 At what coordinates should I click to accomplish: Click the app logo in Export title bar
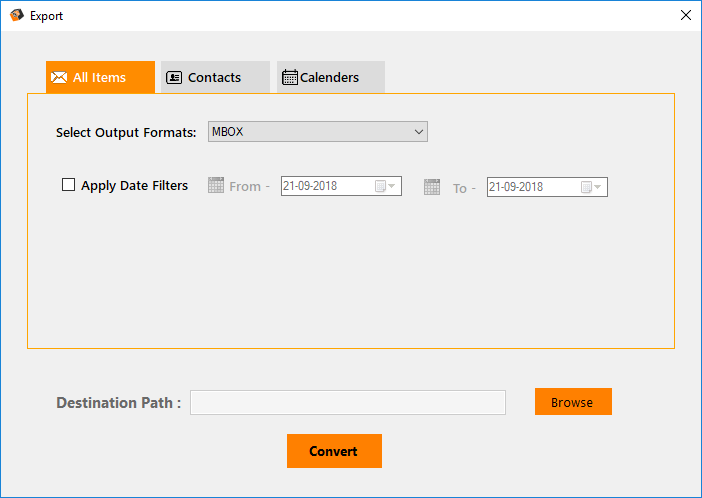[16, 16]
